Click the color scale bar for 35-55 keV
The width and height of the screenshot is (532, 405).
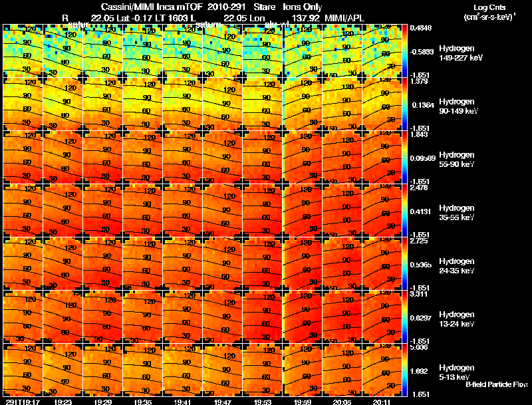(x=404, y=211)
